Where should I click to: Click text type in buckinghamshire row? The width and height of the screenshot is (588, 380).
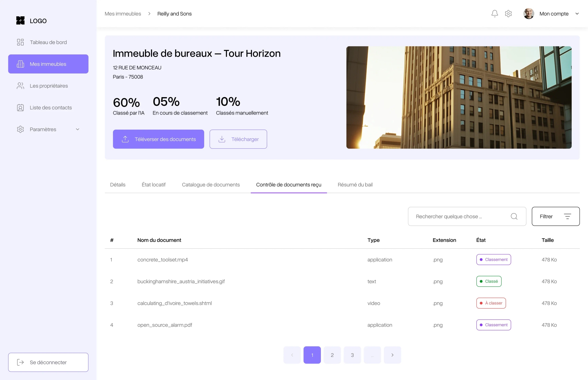tap(371, 281)
